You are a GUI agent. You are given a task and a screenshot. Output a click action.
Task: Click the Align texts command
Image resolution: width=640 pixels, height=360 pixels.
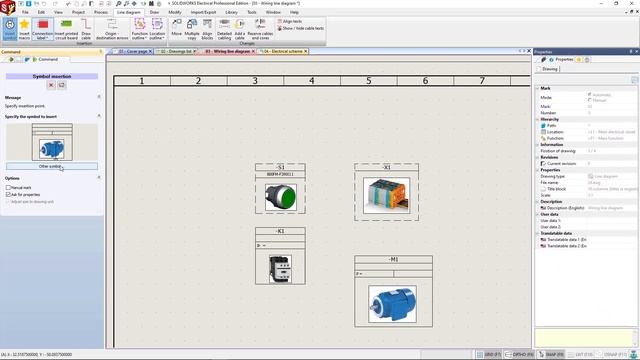coord(290,21)
